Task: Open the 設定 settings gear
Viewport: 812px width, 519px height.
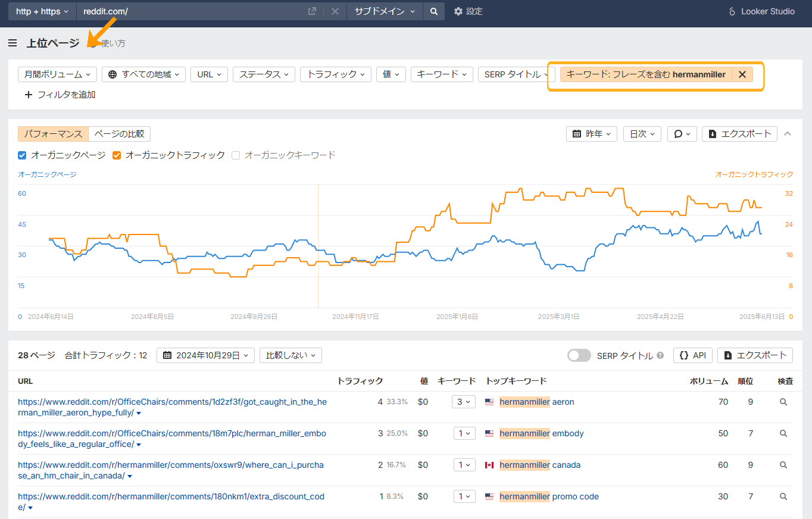Action: tap(458, 11)
